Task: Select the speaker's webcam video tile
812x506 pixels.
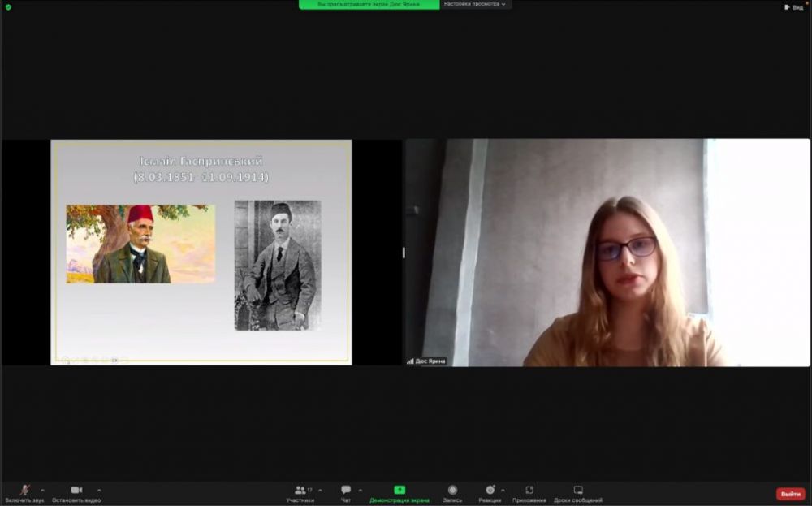Action: pos(607,253)
